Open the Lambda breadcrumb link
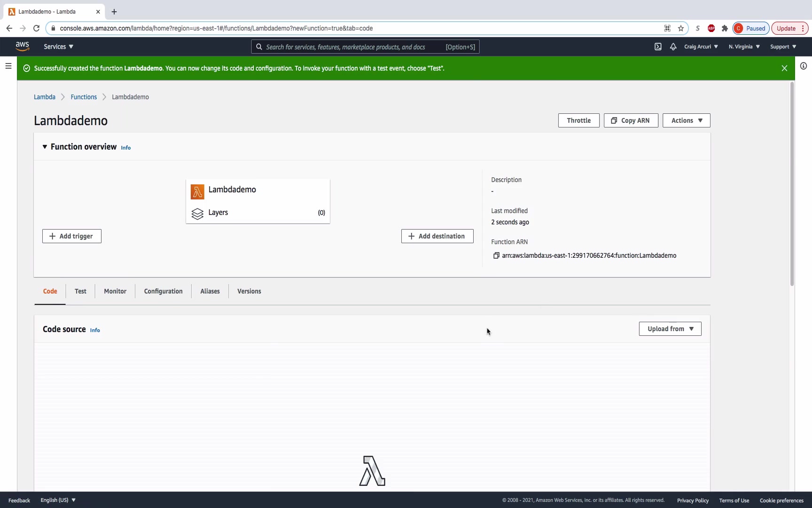Viewport: 812px width, 508px height. tap(45, 97)
